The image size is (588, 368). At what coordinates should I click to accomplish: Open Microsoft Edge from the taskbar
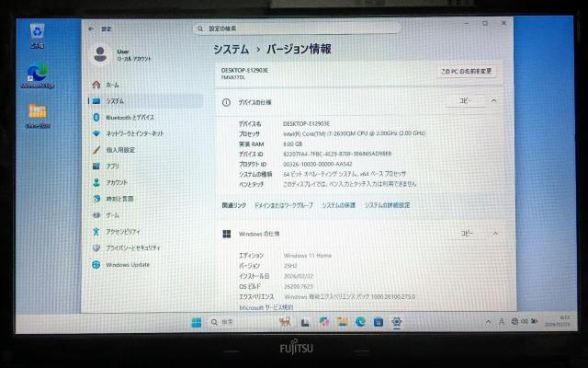pos(360,322)
